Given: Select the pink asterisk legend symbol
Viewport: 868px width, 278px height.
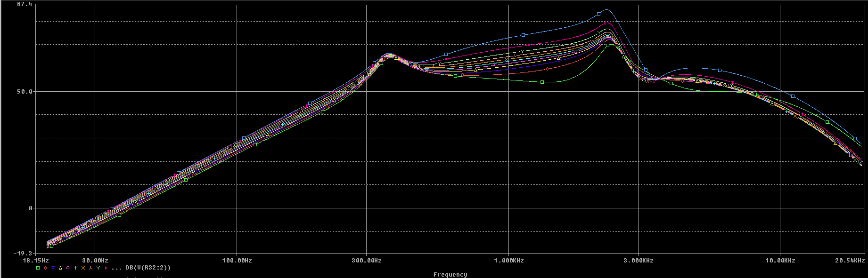Looking at the screenshot, I should point(106,268).
